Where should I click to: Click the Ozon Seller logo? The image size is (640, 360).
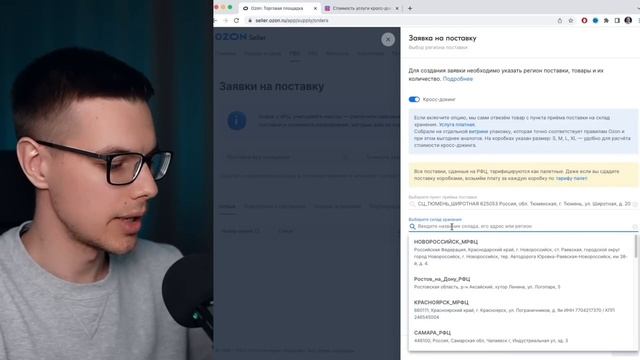coord(240,37)
